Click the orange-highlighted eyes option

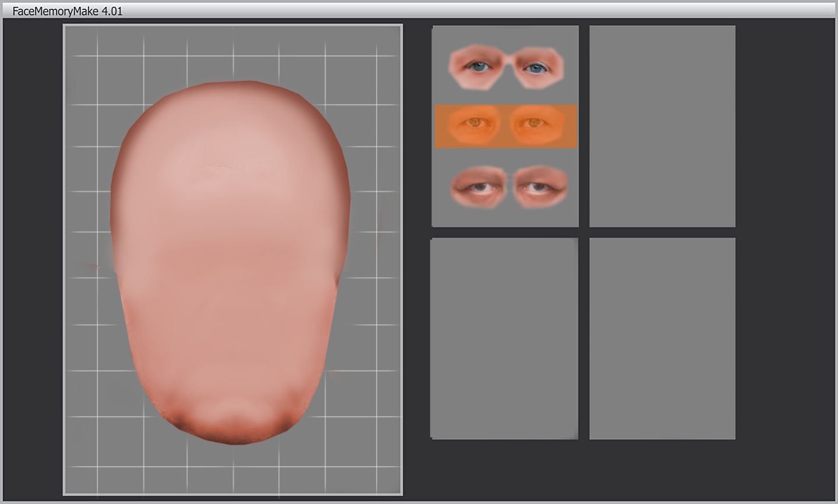506,126
